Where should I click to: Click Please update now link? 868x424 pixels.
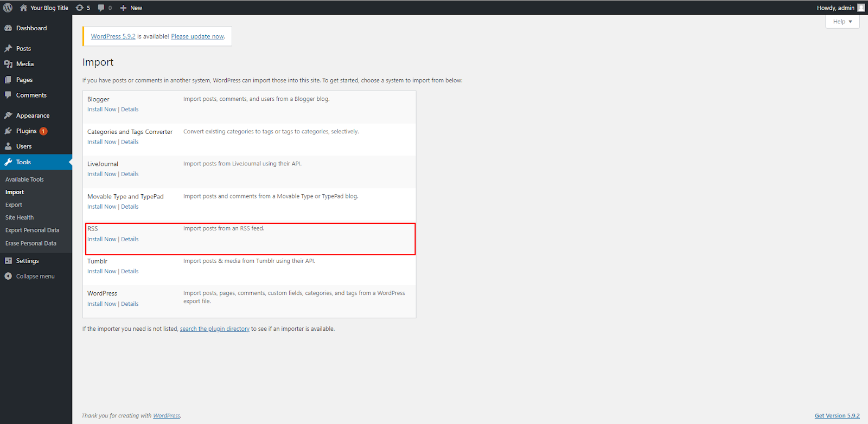pos(197,36)
